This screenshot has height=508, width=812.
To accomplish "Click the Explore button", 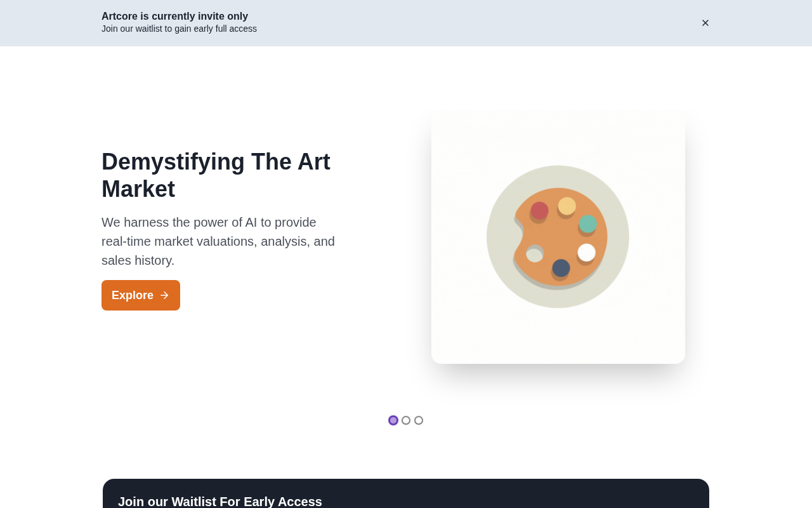I will pyautogui.click(x=140, y=295).
